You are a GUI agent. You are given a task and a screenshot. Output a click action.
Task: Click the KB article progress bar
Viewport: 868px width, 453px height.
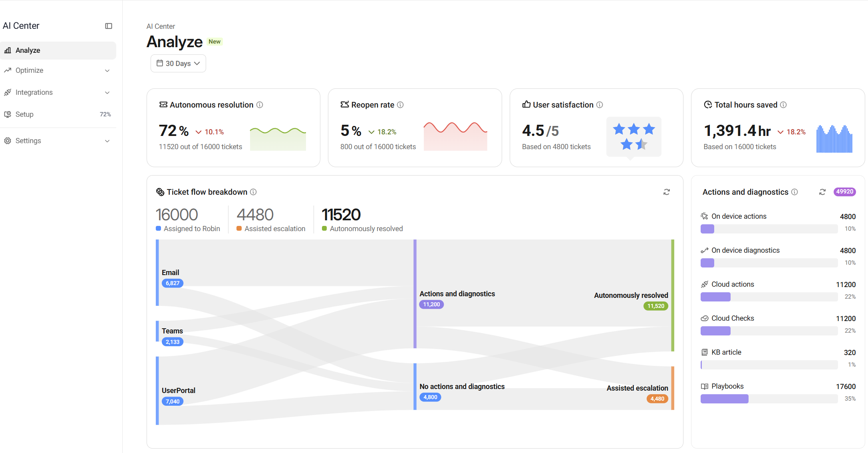[x=769, y=365]
